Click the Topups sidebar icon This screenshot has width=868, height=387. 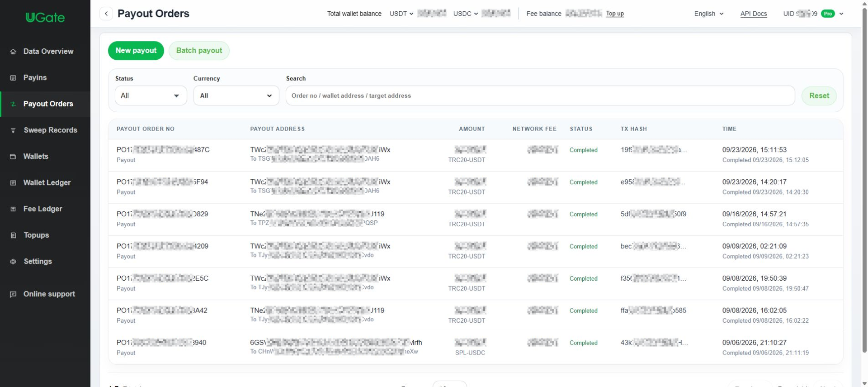point(13,235)
